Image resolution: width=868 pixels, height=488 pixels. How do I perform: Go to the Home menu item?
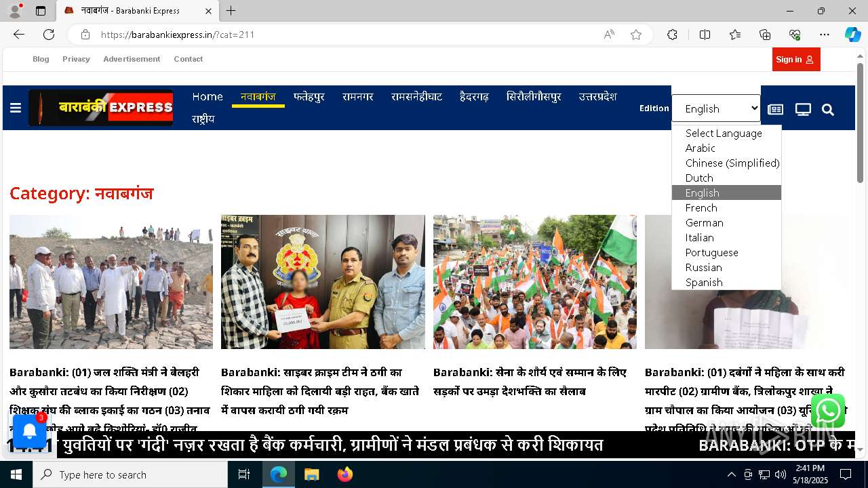coord(208,97)
